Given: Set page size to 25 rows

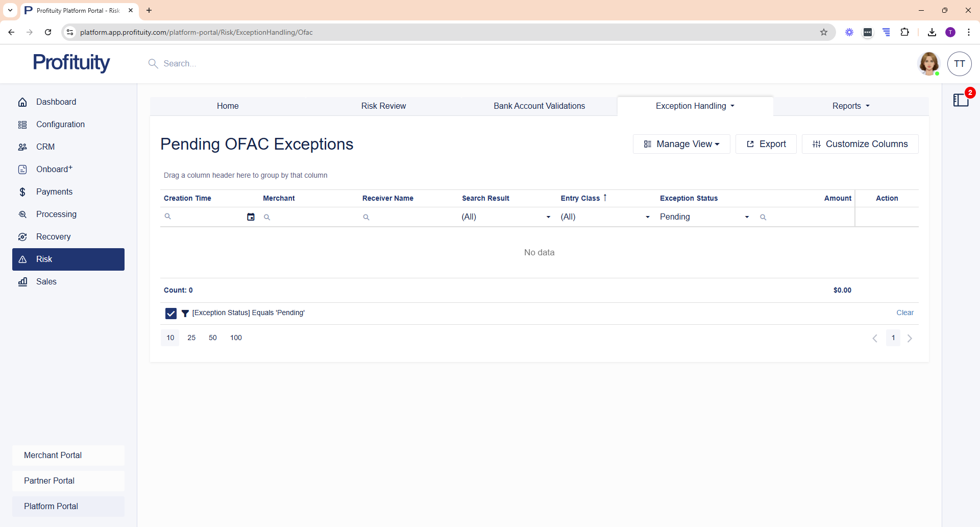Looking at the screenshot, I should coord(191,338).
